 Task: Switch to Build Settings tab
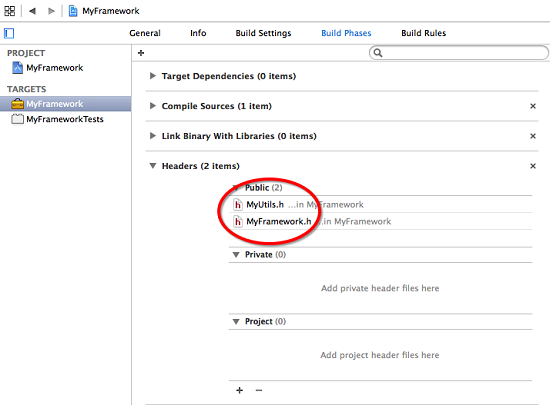point(263,33)
